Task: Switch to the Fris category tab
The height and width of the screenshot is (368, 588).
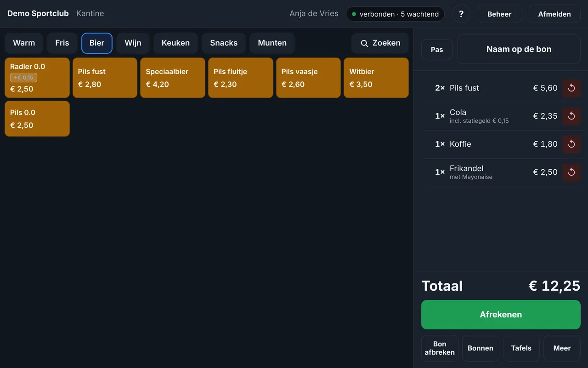Action: point(62,43)
